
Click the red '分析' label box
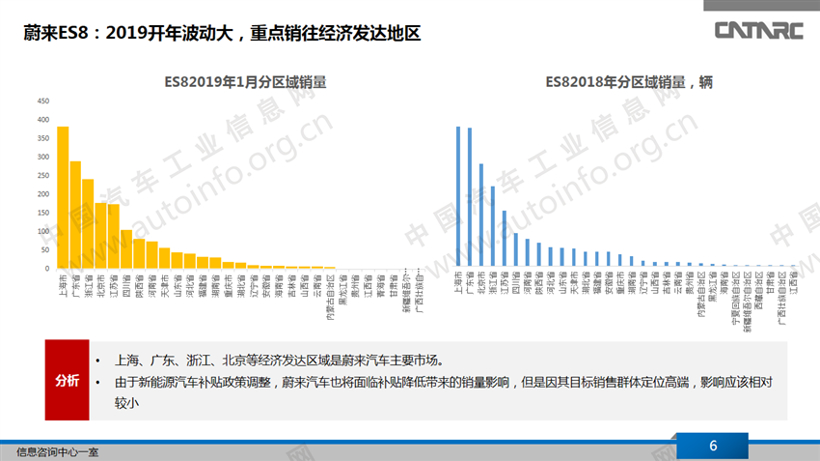[x=67, y=380]
